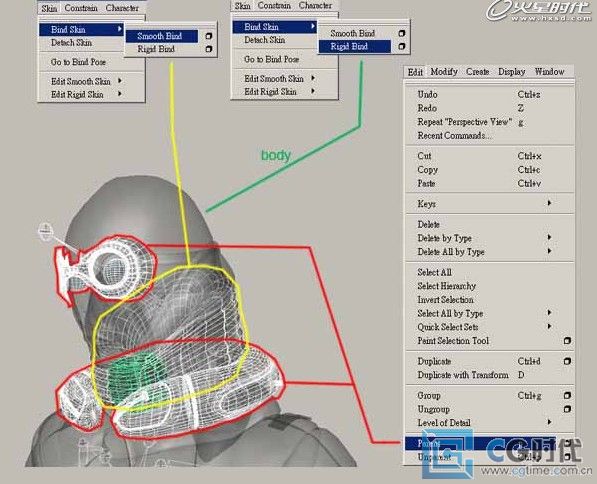Screen dimensions: 597x484
Task: Open option box for highlighted Smooth Bind entry
Action: (208, 36)
